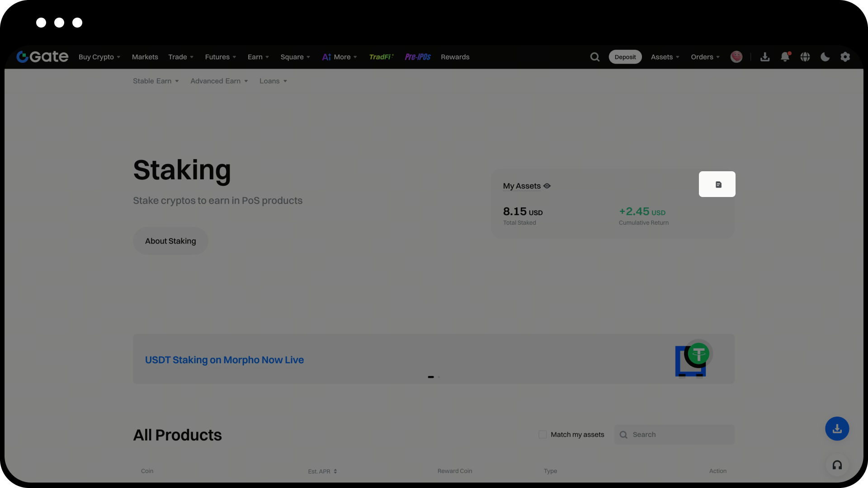Hide My Assets balance with eye icon
The height and width of the screenshot is (488, 868).
pos(547,186)
